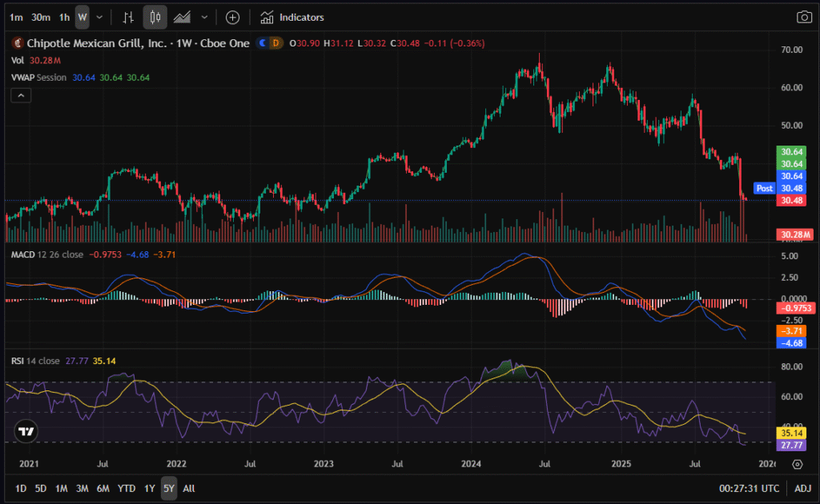Switch to the YTD date range
This screenshot has width=820, height=504.
coord(127,488)
